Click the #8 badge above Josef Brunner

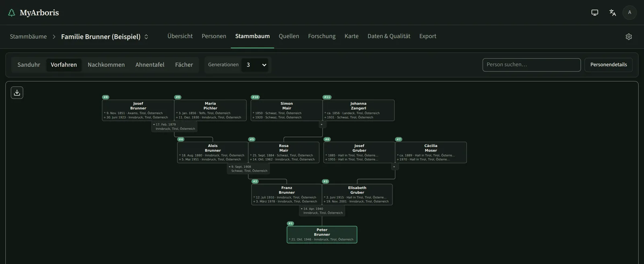tap(105, 97)
